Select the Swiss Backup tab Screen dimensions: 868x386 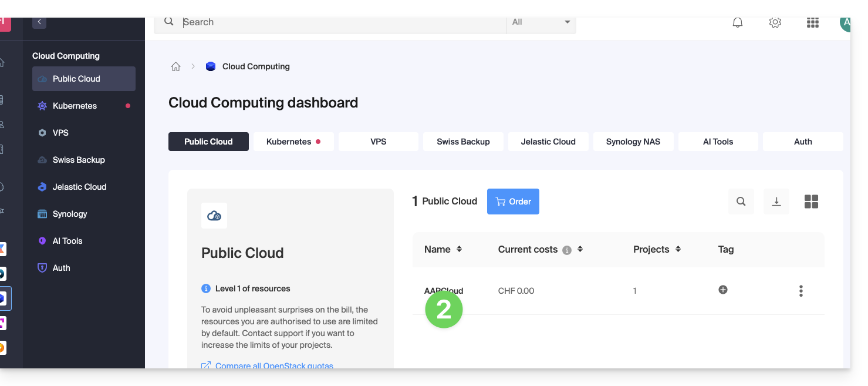pos(463,142)
